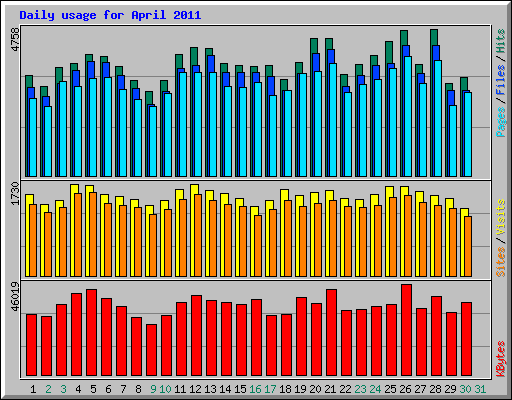
Task: Click the 4758 hits axis value
Action: [15, 39]
